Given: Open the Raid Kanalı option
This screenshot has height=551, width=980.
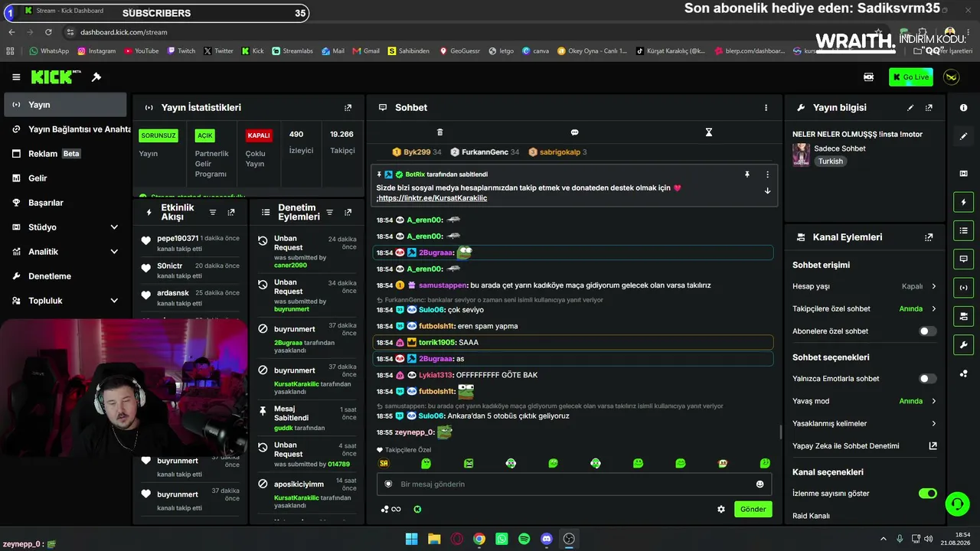Looking at the screenshot, I should click(x=811, y=516).
